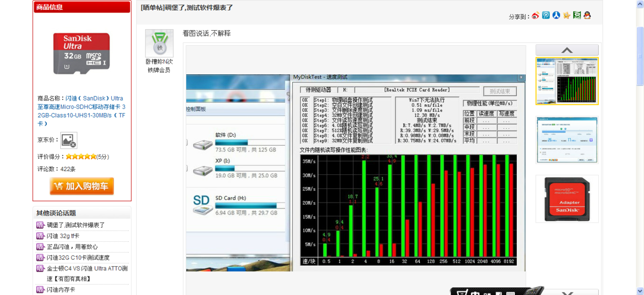Click the page vertical scrollbar thumb
This screenshot has height=295, width=644.
640,56
